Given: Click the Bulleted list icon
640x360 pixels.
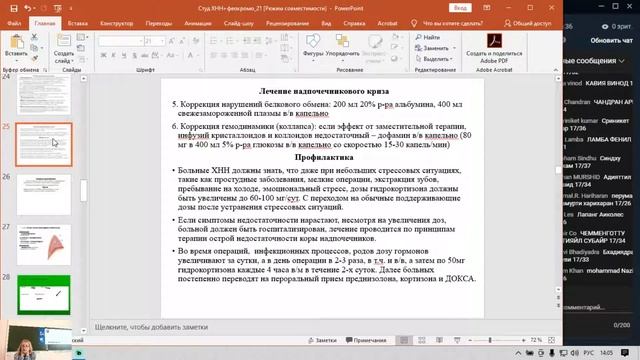Looking at the screenshot, I should click(x=213, y=40).
